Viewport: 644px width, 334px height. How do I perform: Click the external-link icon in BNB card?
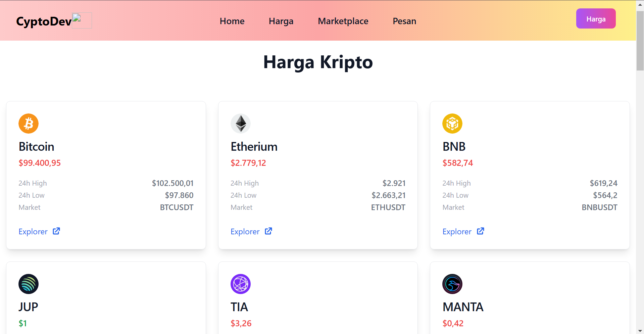pyautogui.click(x=481, y=231)
